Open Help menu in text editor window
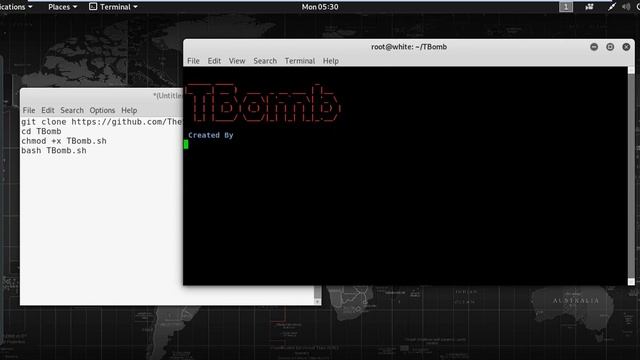The width and height of the screenshot is (640, 360). click(129, 110)
